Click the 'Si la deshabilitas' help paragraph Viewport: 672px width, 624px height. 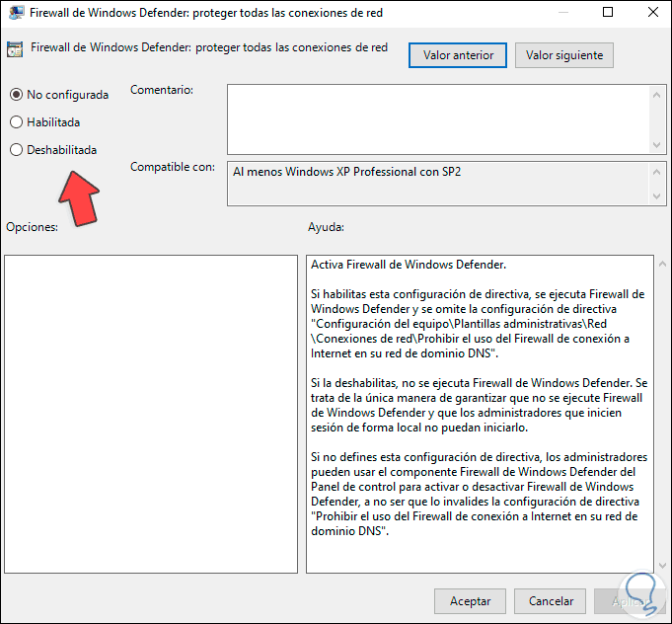click(x=480, y=405)
